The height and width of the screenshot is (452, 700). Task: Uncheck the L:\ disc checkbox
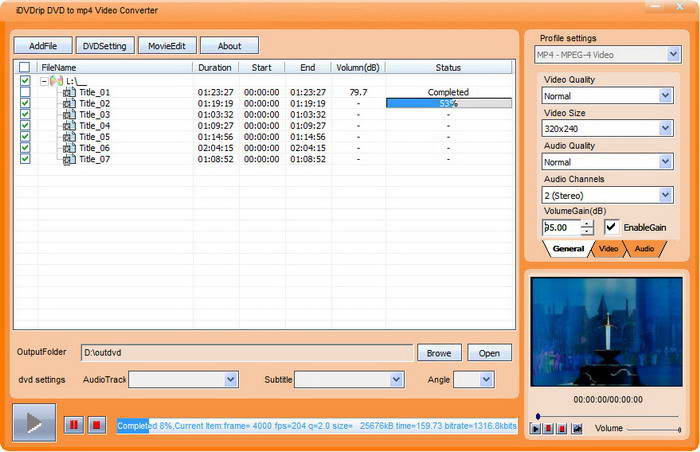coord(25,81)
